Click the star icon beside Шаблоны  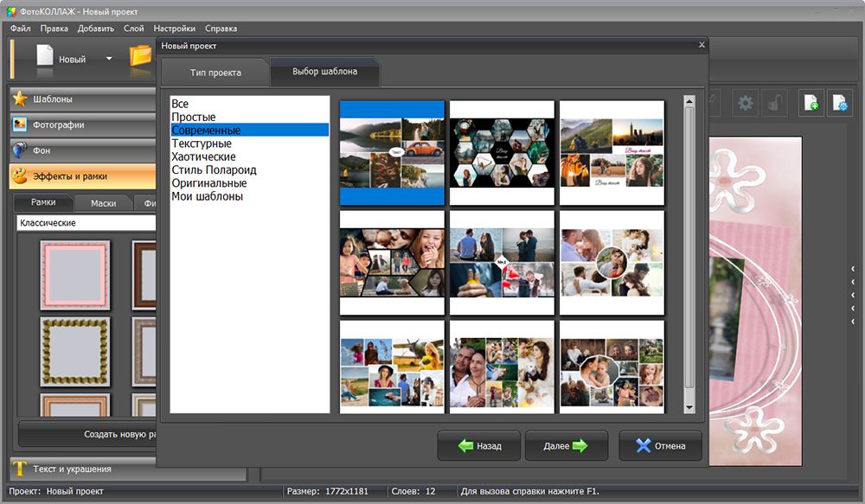click(x=20, y=99)
